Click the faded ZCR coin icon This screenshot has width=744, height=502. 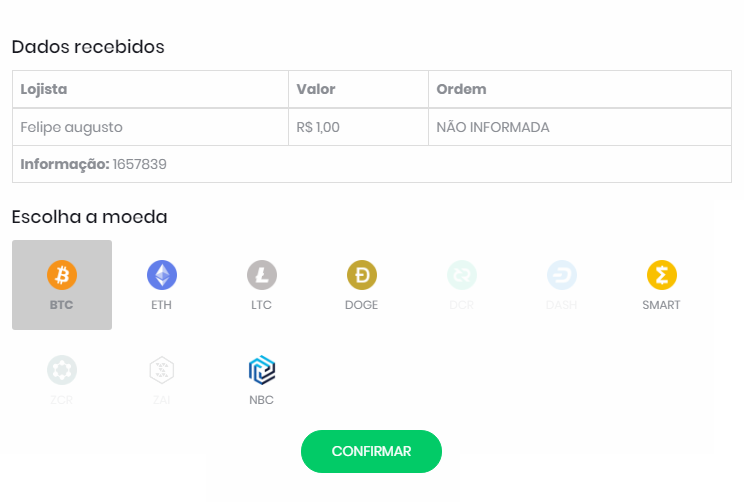62,370
